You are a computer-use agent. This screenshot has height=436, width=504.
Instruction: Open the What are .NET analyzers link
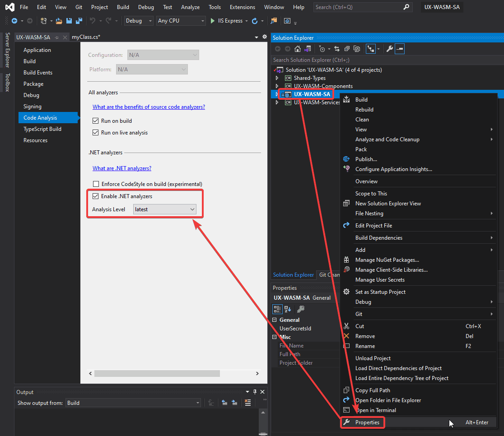122,168
